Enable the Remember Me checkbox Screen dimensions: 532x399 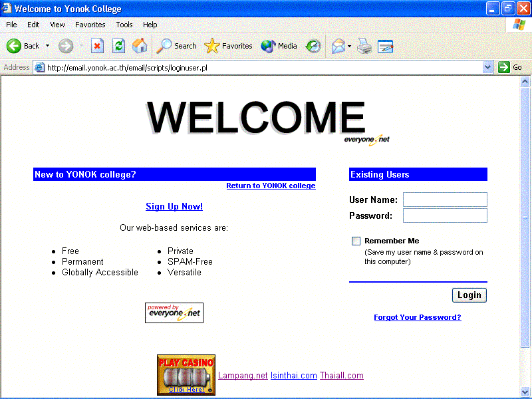click(x=356, y=241)
